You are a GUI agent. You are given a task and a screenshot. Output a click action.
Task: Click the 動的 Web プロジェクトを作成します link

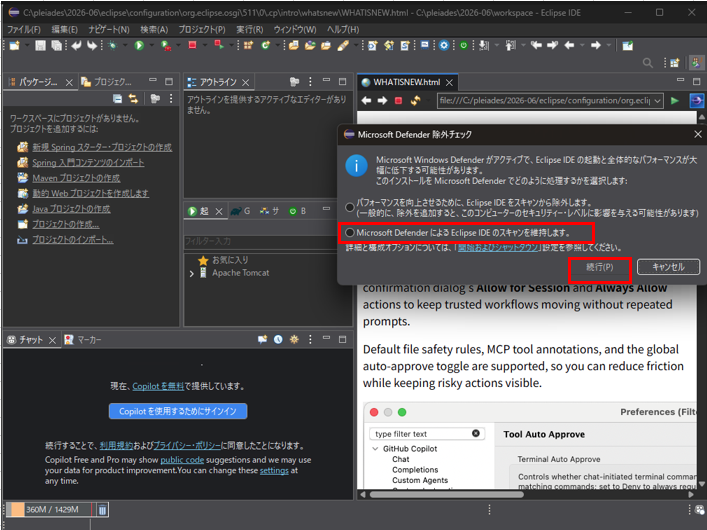(x=90, y=194)
